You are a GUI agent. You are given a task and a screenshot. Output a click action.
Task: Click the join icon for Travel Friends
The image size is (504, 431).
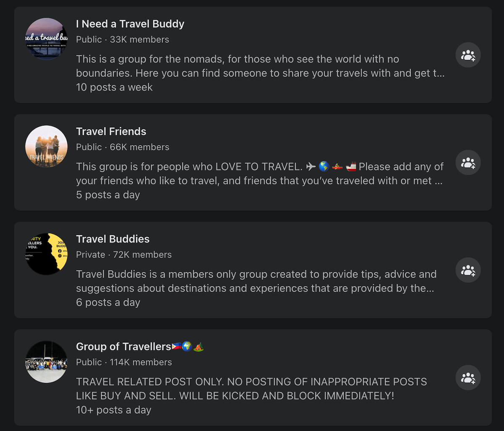pyautogui.click(x=468, y=163)
